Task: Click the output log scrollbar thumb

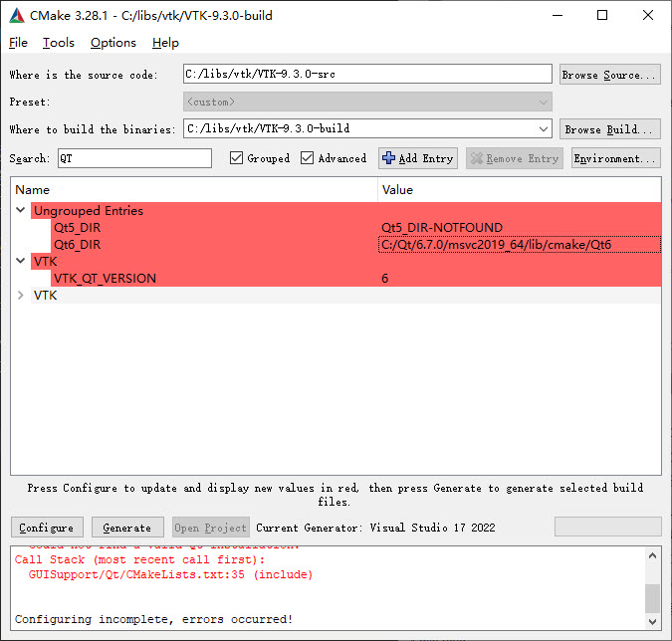Action: 652,598
